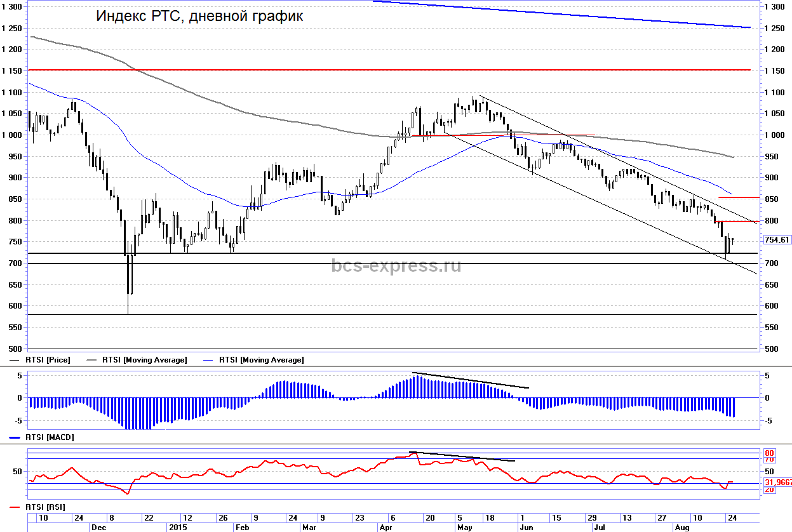This screenshot has height=532, width=792.
Task: Click the current price label 754,61
Action: [x=777, y=239]
